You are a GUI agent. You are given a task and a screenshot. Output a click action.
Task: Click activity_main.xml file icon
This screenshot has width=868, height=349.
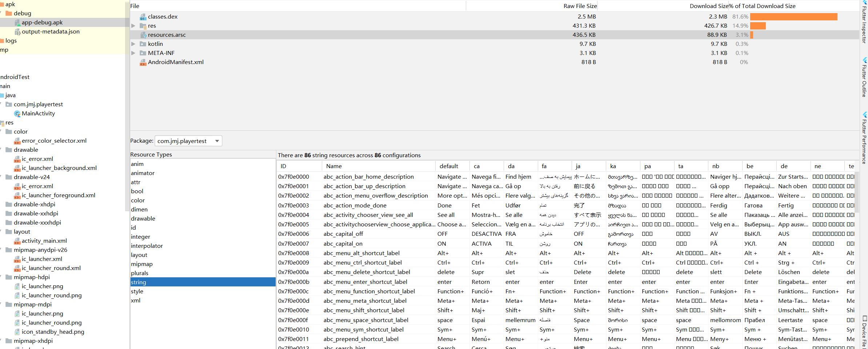(x=17, y=241)
